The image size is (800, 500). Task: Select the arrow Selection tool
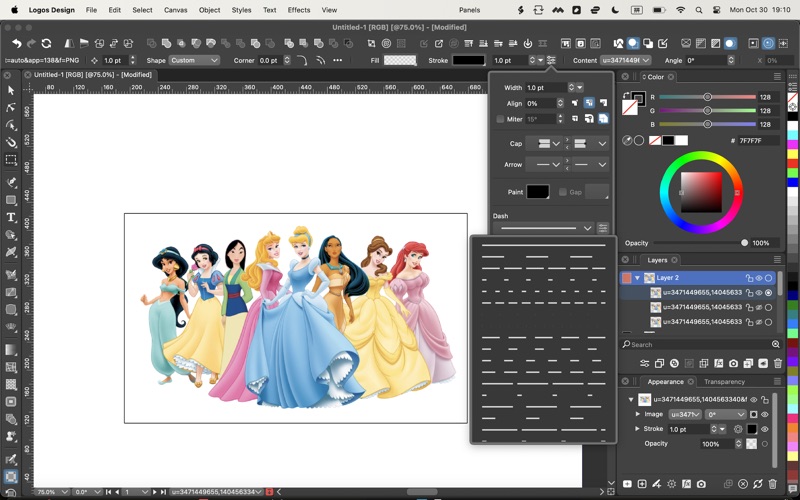11,90
